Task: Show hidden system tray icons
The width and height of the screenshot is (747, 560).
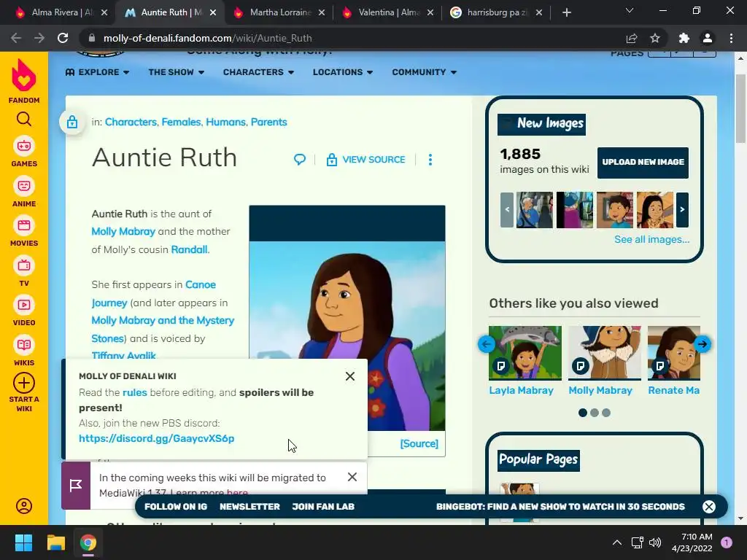Action: 617,542
